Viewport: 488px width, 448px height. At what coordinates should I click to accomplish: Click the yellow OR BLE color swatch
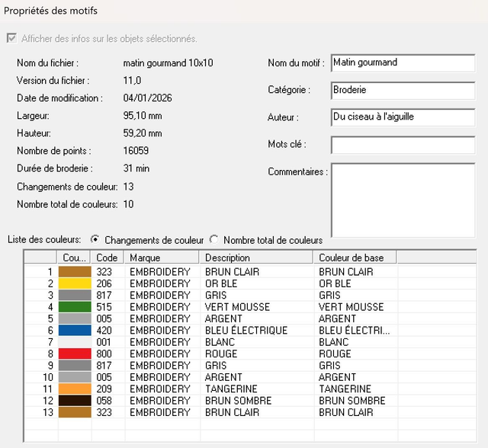(x=74, y=283)
